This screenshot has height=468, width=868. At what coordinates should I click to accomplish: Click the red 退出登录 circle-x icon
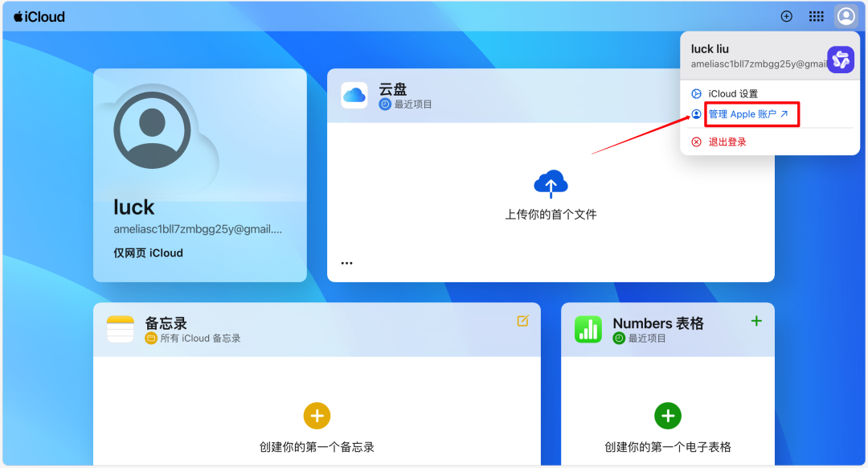[696, 142]
